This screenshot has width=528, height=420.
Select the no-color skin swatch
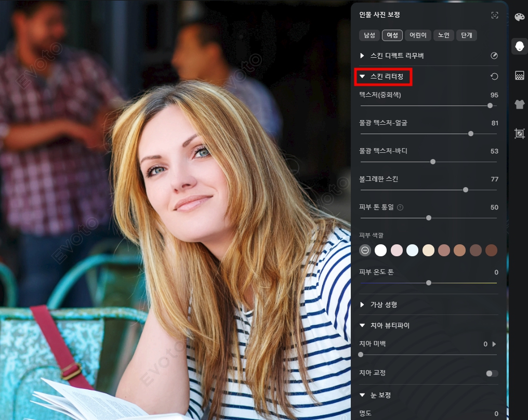click(x=365, y=250)
